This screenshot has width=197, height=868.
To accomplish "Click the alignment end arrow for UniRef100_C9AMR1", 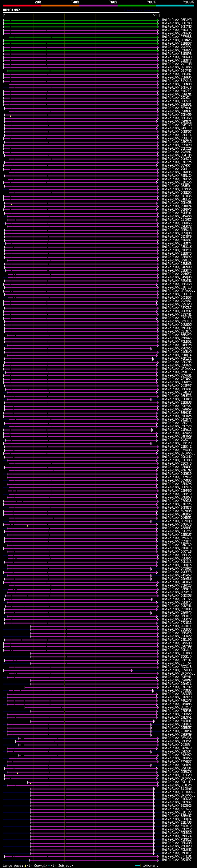I will click(x=151, y=765).
